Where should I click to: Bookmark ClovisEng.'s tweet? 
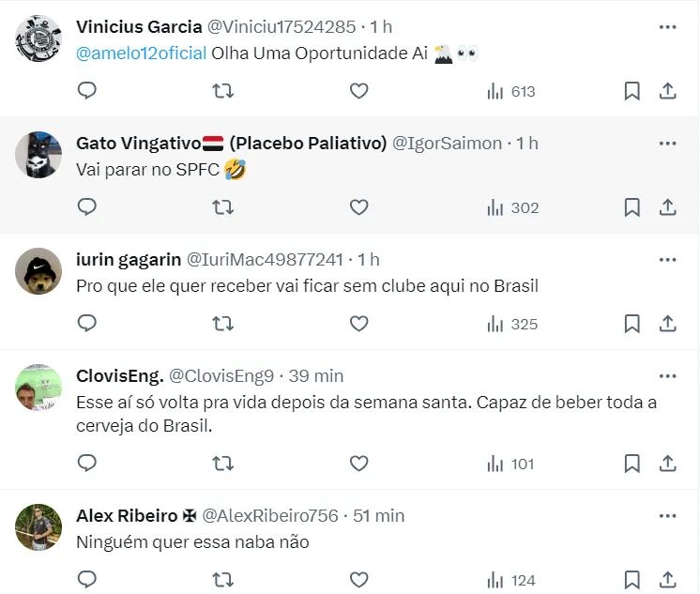click(x=632, y=464)
